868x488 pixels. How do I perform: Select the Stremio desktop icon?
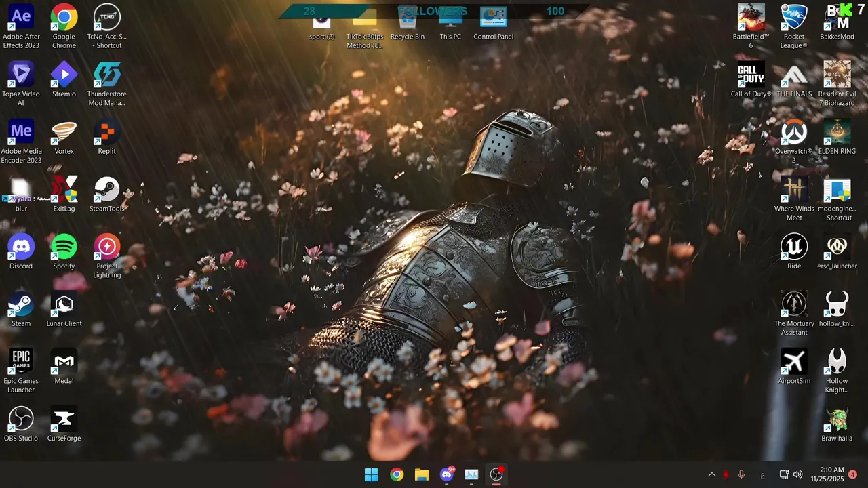click(64, 80)
